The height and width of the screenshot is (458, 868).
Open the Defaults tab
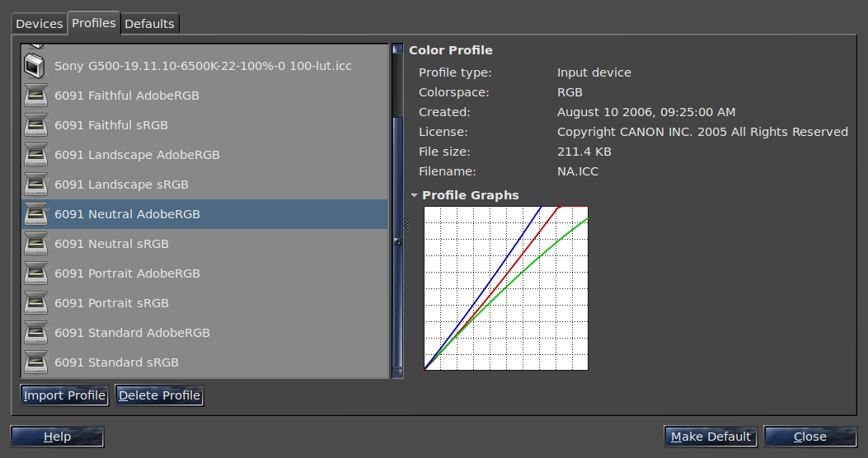(x=149, y=24)
